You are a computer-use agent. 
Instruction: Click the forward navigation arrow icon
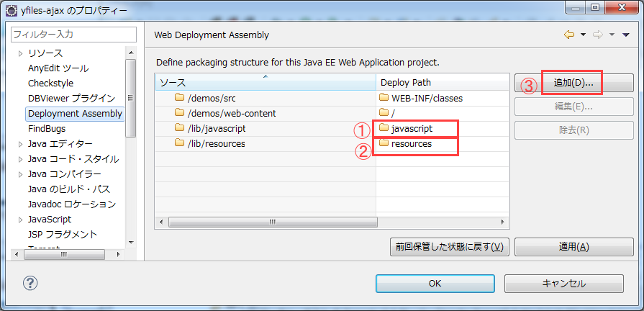click(598, 35)
